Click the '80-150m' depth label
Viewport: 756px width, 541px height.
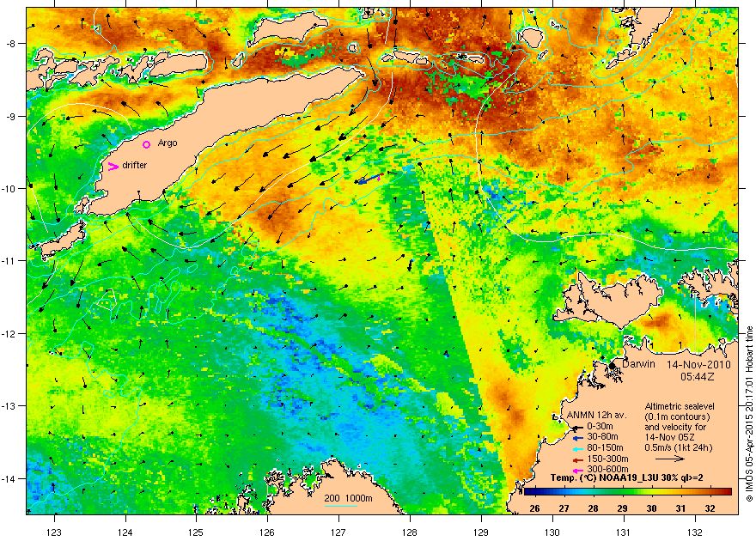tap(605, 448)
